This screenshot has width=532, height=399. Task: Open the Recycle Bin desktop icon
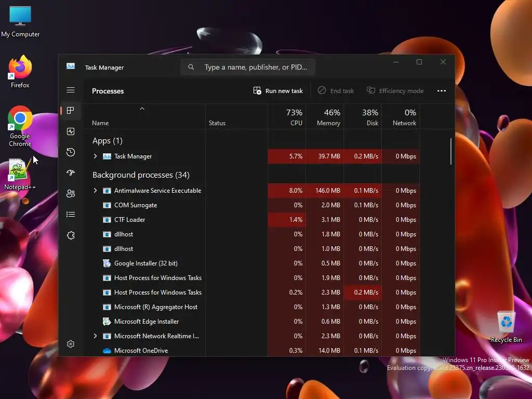506,327
